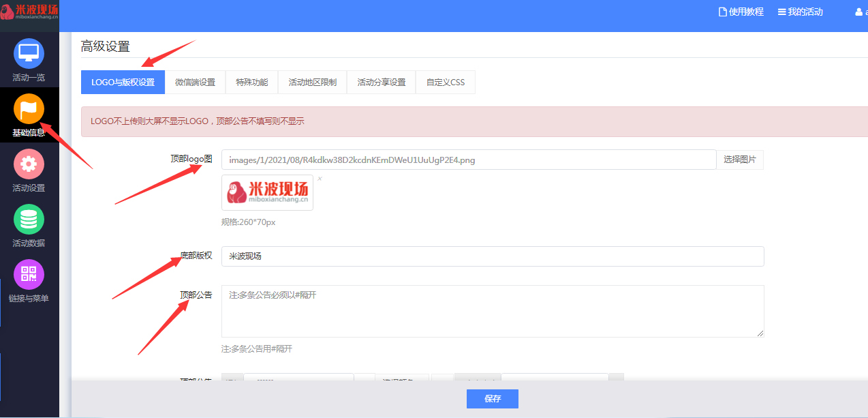The width and height of the screenshot is (868, 418).
Task: Open the 特殊功能 tab
Action: click(x=252, y=83)
